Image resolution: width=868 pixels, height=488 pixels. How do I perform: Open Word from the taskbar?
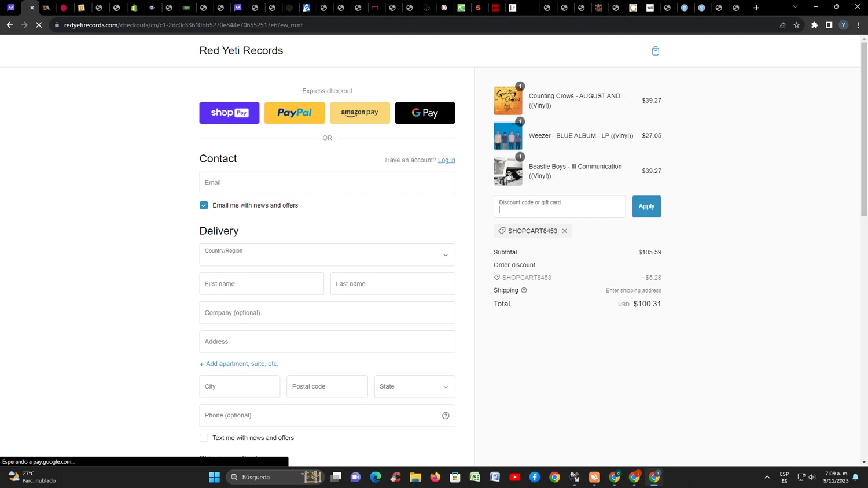click(495, 477)
